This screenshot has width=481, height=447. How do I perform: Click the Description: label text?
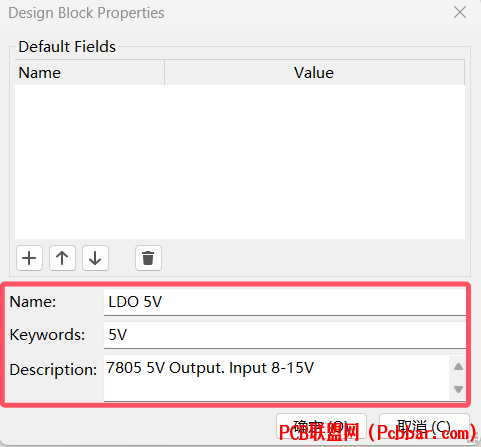[x=53, y=370]
